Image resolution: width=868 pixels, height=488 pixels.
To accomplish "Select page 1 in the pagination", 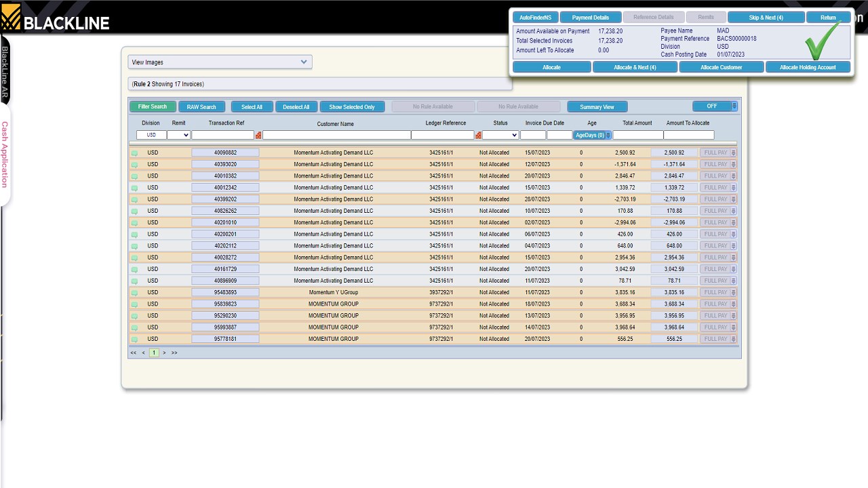I will (x=154, y=353).
